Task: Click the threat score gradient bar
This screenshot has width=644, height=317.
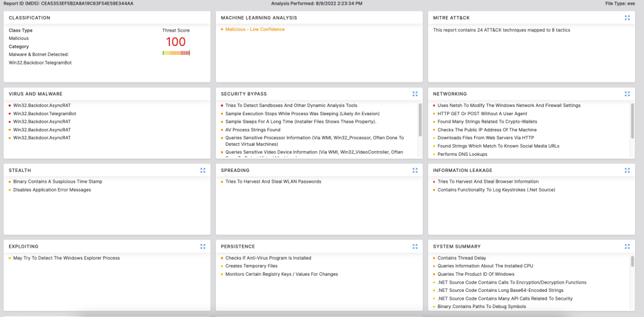Action: (x=176, y=53)
